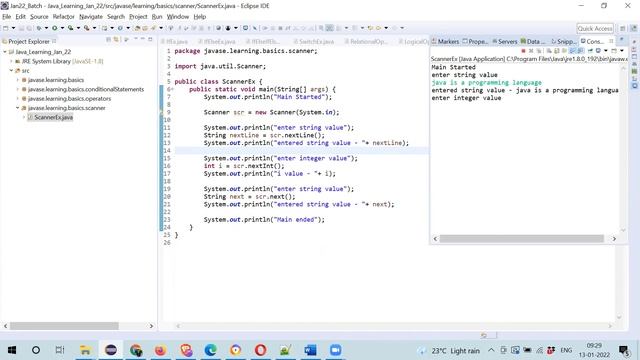Toggle show console when standard error changes
The image size is (640, 360).
point(580,51)
